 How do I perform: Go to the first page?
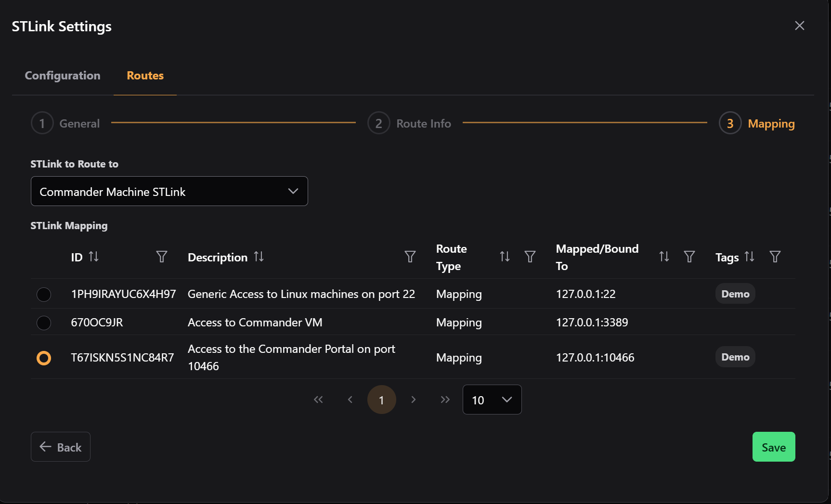[318, 400]
